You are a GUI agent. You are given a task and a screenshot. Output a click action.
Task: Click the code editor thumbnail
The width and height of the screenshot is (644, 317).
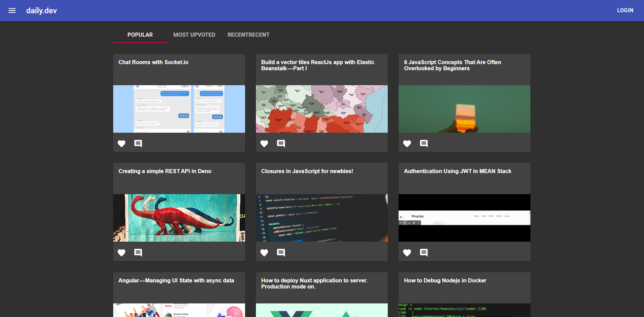322,218
